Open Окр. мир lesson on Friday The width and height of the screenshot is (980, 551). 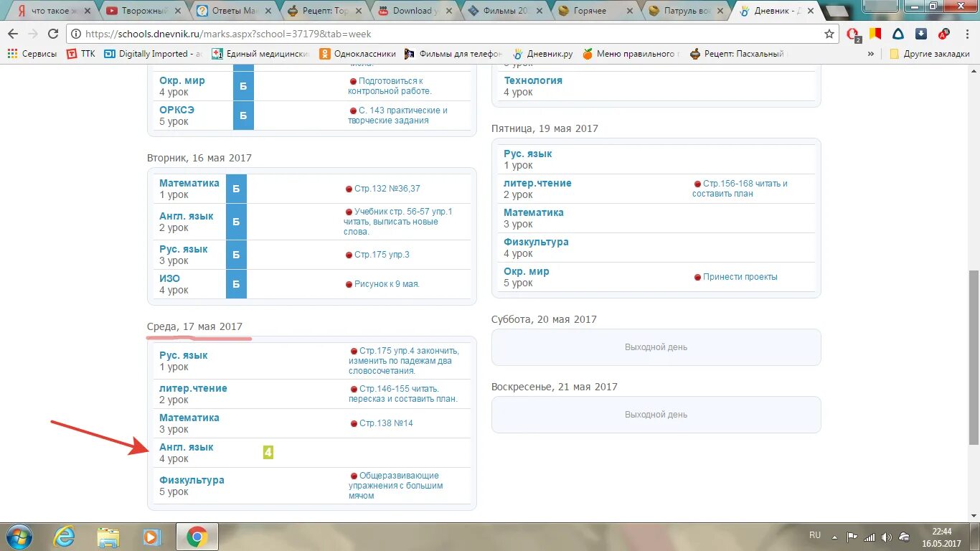[527, 271]
